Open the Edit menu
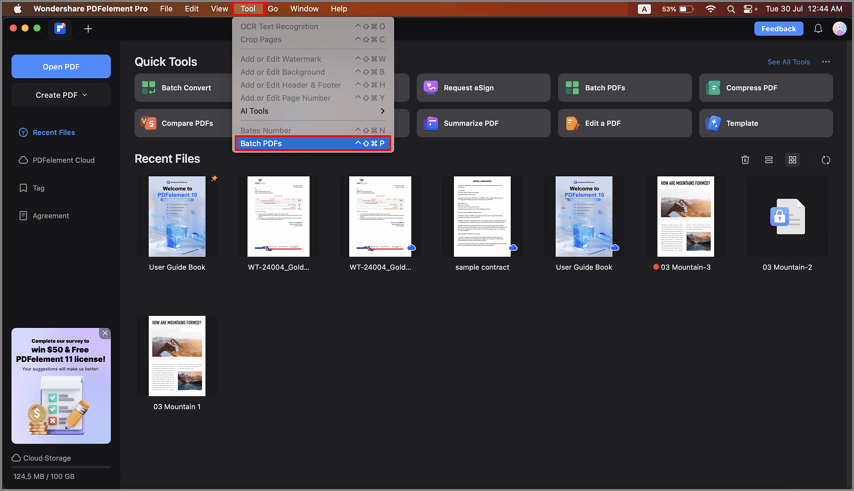This screenshot has height=491, width=854. (192, 9)
